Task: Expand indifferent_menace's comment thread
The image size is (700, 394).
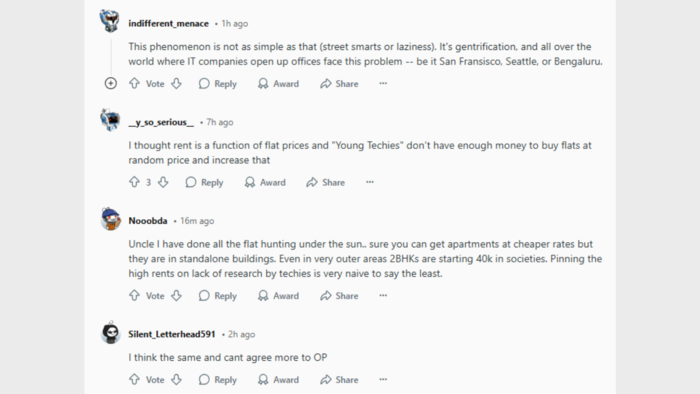Action: [x=111, y=83]
